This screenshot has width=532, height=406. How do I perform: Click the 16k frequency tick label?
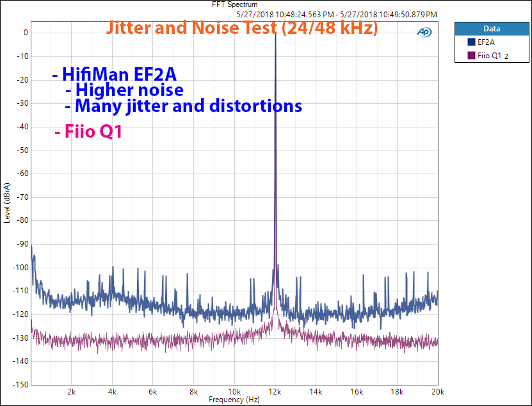[x=356, y=392]
